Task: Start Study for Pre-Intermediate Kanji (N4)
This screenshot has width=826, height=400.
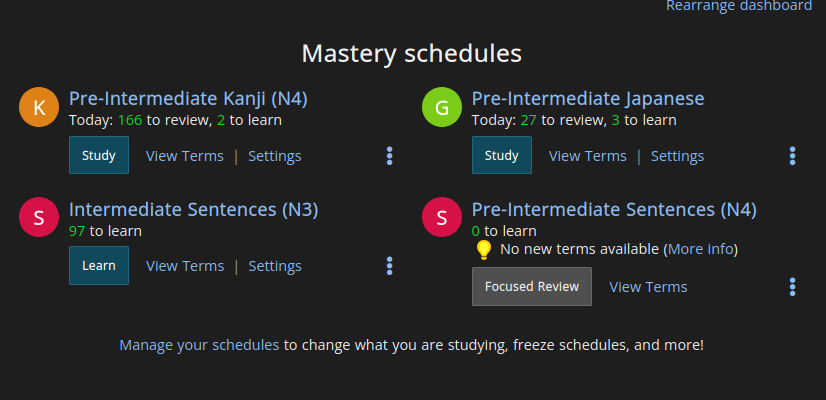Action: click(x=99, y=155)
